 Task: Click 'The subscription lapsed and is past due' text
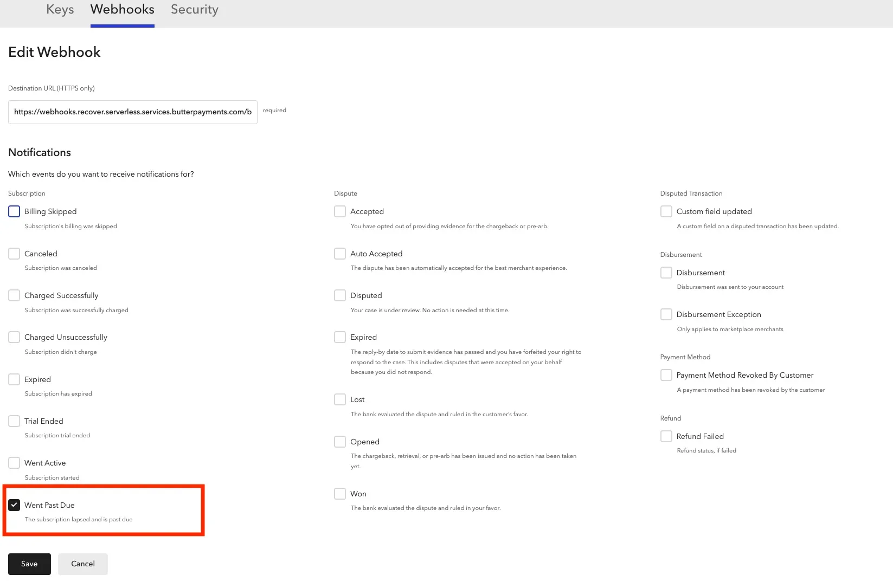click(x=79, y=520)
